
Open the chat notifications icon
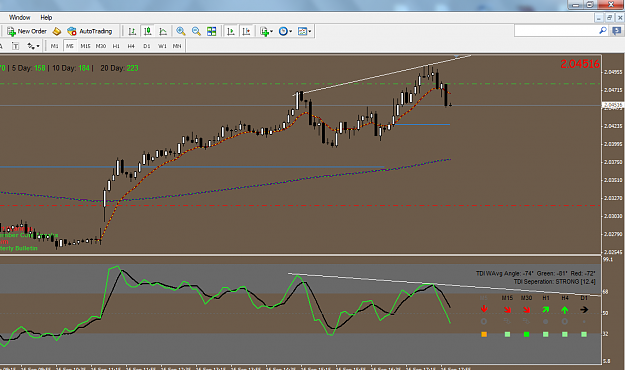[x=617, y=31]
